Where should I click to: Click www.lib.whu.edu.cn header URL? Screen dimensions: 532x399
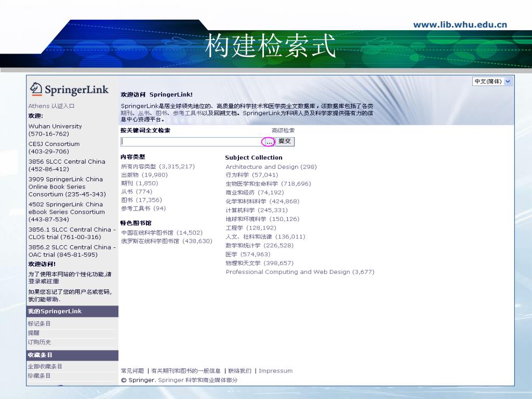(460, 24)
